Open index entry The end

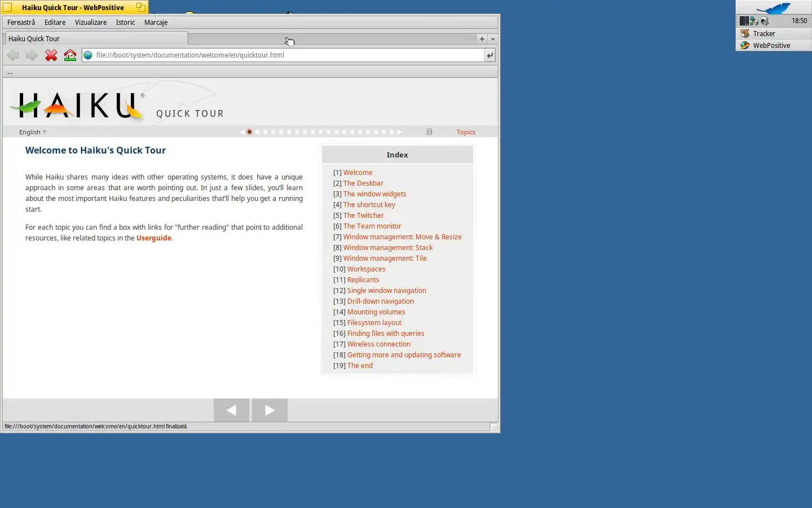point(360,366)
